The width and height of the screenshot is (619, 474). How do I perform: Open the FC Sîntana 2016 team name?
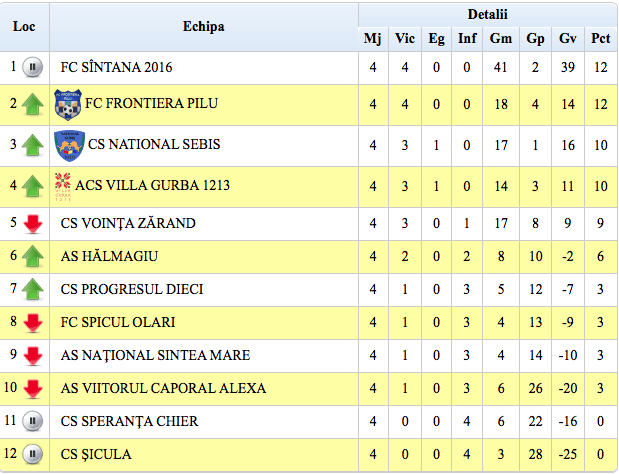coord(117,68)
